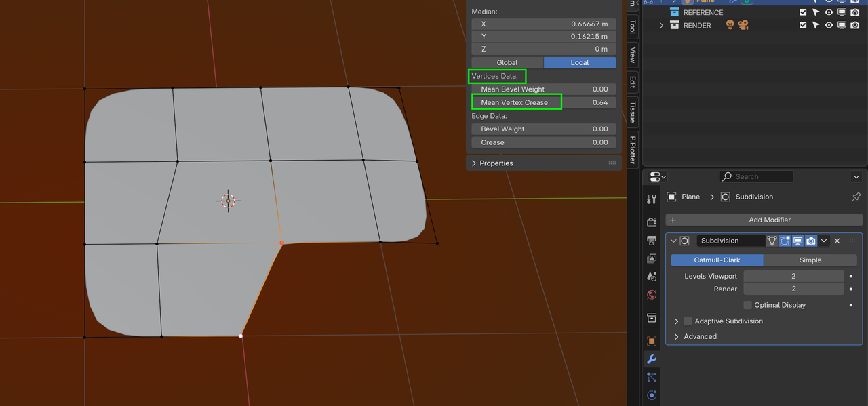Select Global coordinate space
This screenshot has height=406, width=868.
pos(507,62)
